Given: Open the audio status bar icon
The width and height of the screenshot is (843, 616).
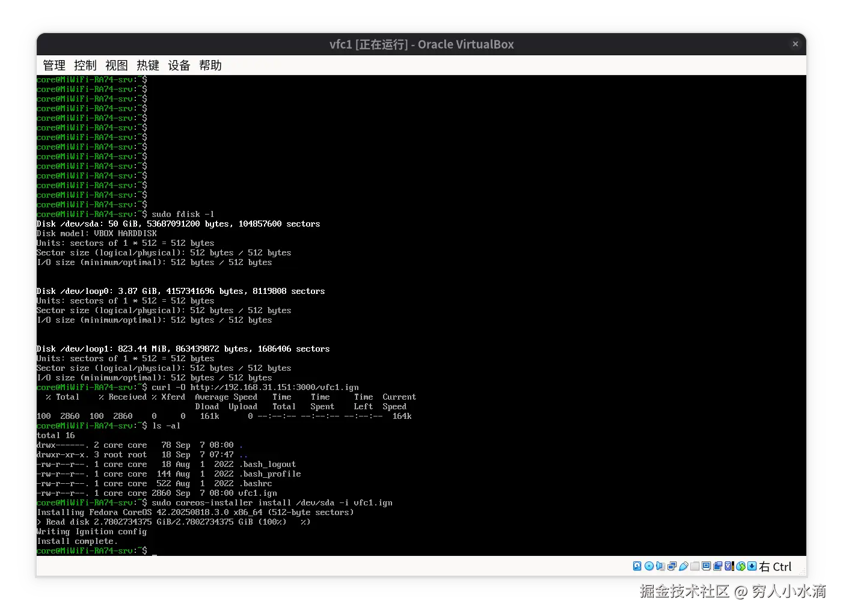Looking at the screenshot, I should pyautogui.click(x=660, y=566).
